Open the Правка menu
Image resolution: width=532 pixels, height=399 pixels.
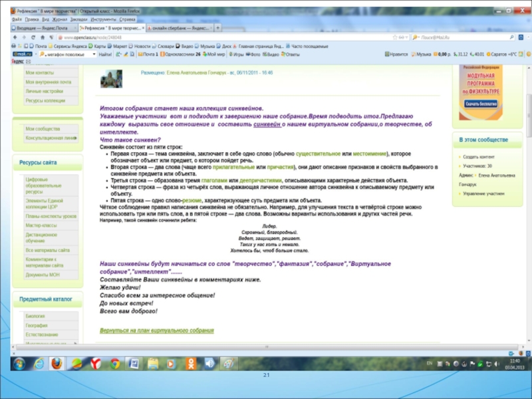tap(31, 19)
